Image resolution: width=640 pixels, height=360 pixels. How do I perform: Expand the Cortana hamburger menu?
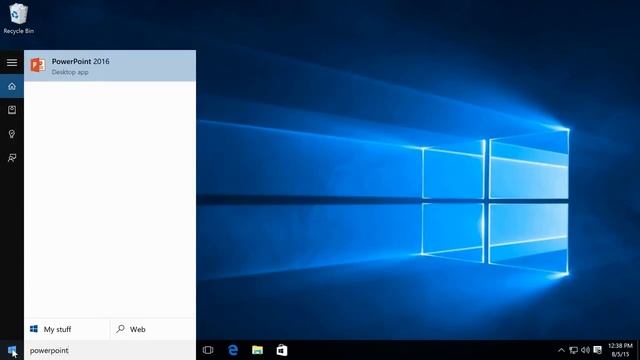(x=12, y=62)
